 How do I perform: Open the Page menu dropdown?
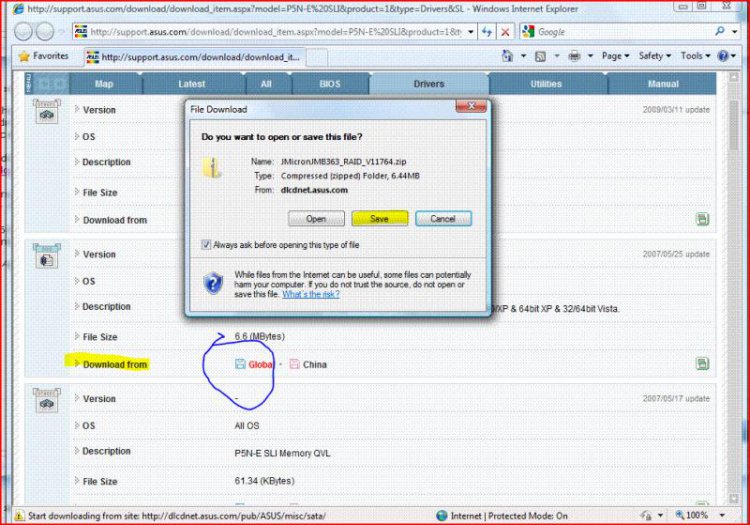tap(615, 56)
